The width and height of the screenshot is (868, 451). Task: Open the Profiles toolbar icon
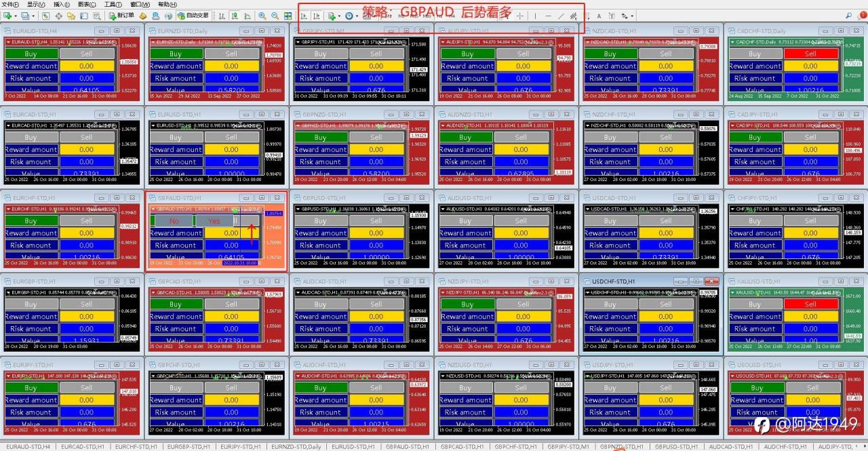click(x=25, y=15)
